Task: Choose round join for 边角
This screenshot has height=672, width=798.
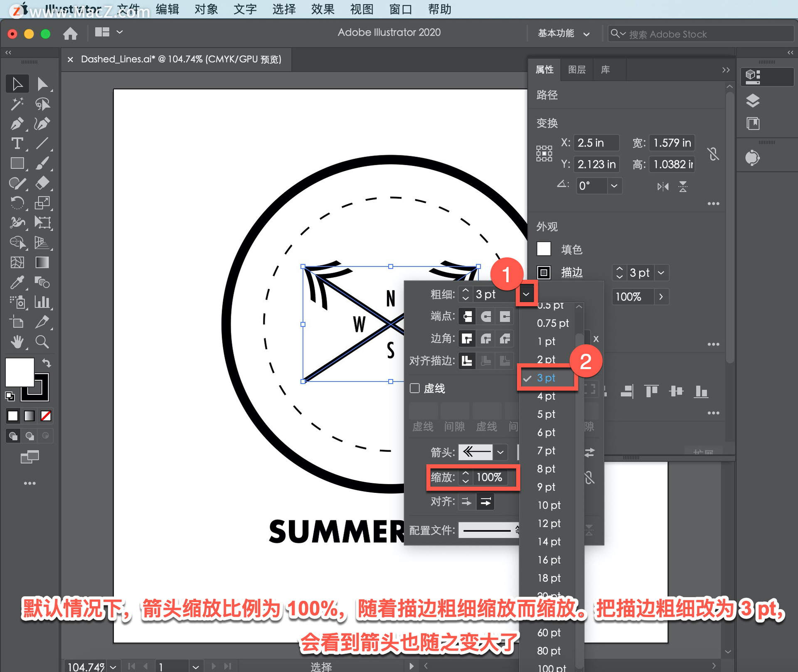Action: 486,339
